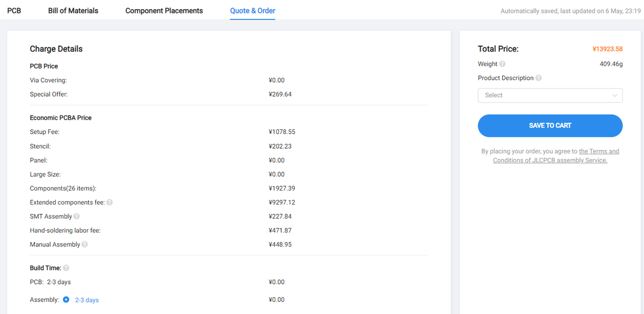The image size is (644, 314).
Task: Open Component Placements tab
Action: point(164,10)
